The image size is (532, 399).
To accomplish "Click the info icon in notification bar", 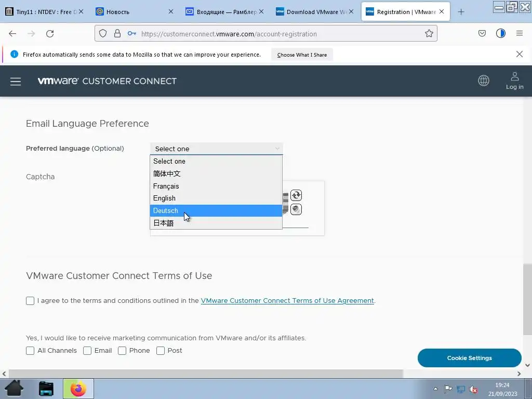I will click(x=14, y=54).
